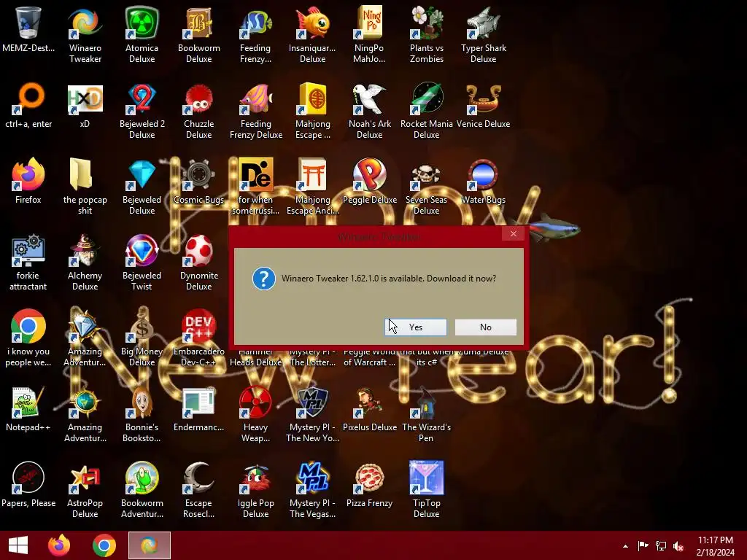
Task: Select the Feeding Frenzy Deluxe shortcut
Action: [x=256, y=111]
